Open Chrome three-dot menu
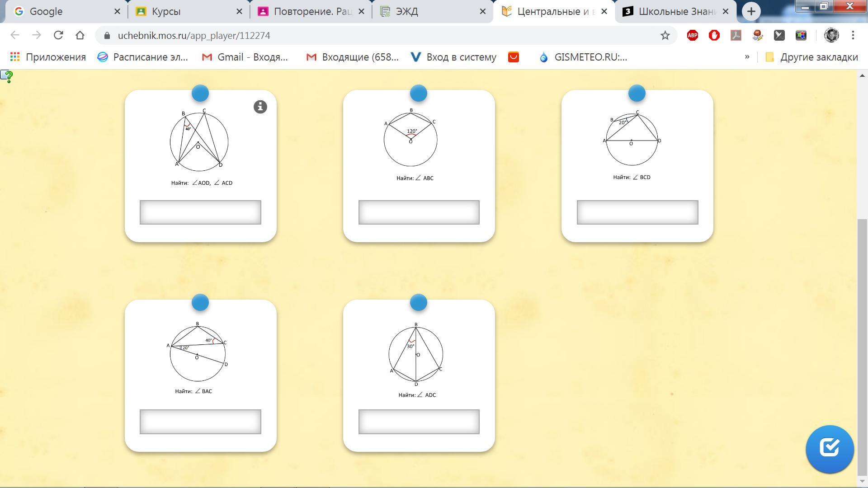Screen dimensions: 868x488 (x=853, y=35)
